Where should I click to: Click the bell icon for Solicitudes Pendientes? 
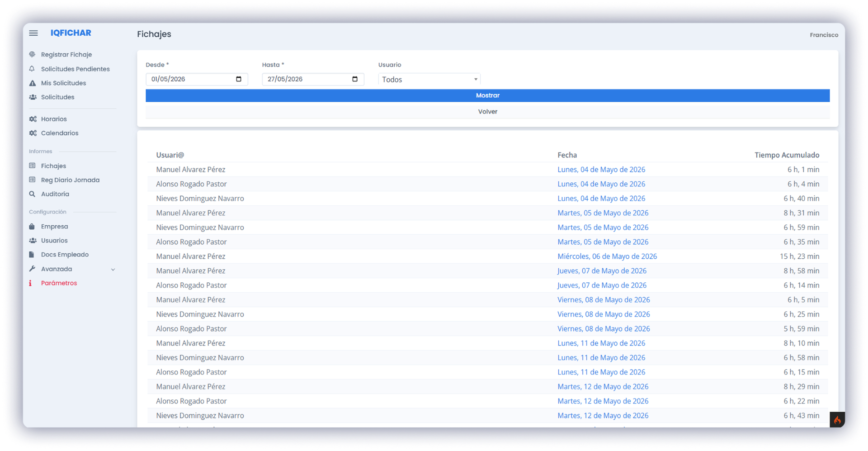tap(32, 69)
